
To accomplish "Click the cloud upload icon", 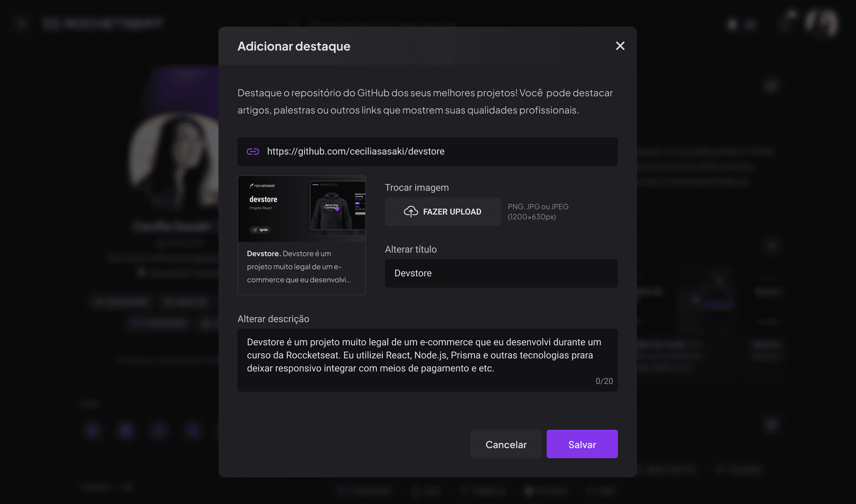I will [x=411, y=212].
